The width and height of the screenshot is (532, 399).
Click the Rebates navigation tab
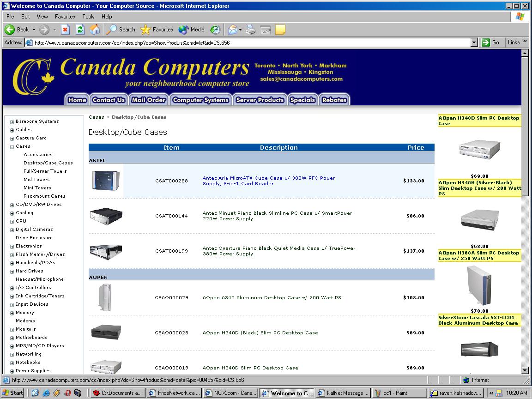click(334, 100)
